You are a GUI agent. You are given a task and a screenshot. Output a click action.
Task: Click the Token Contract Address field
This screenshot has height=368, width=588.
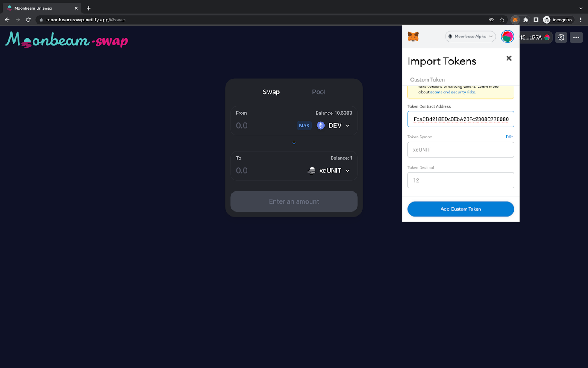click(461, 119)
